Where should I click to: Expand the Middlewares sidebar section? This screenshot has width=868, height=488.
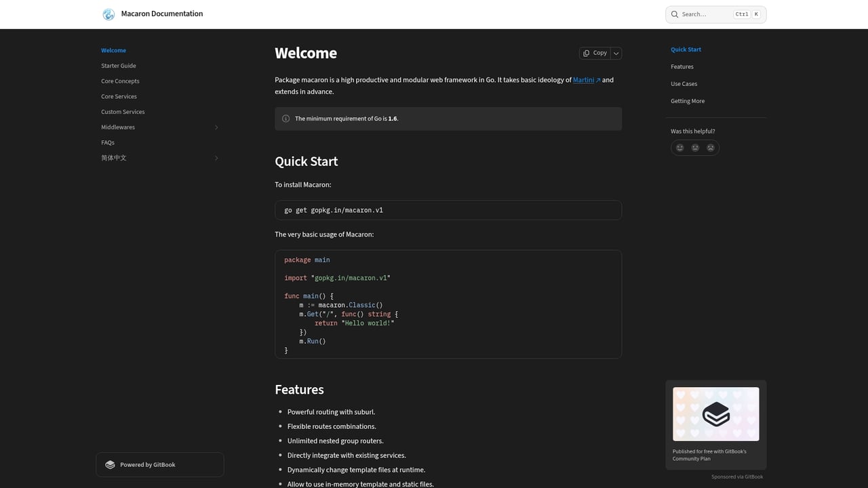[x=216, y=127]
